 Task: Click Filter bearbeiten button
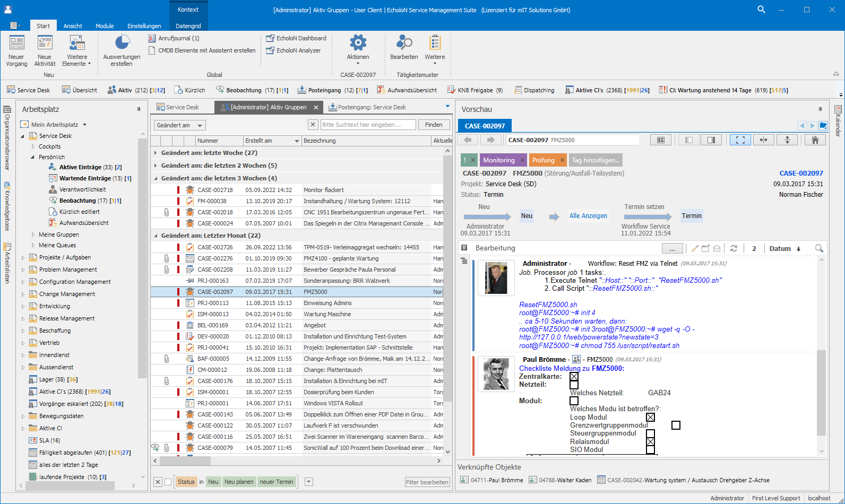coord(427,482)
